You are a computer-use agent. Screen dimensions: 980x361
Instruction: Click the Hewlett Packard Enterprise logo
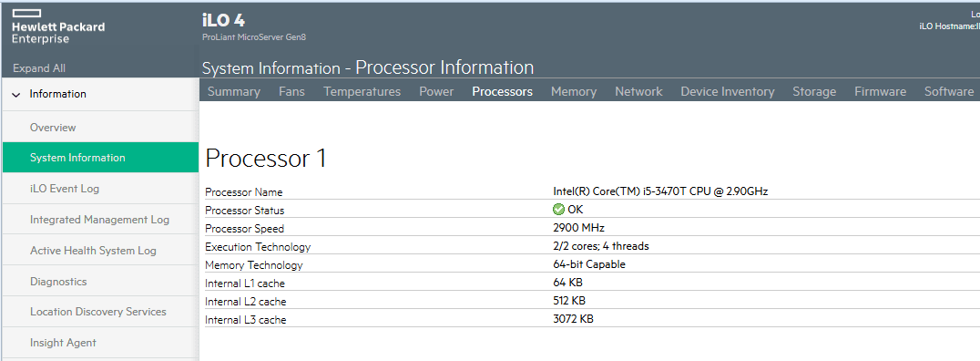tap(58, 27)
